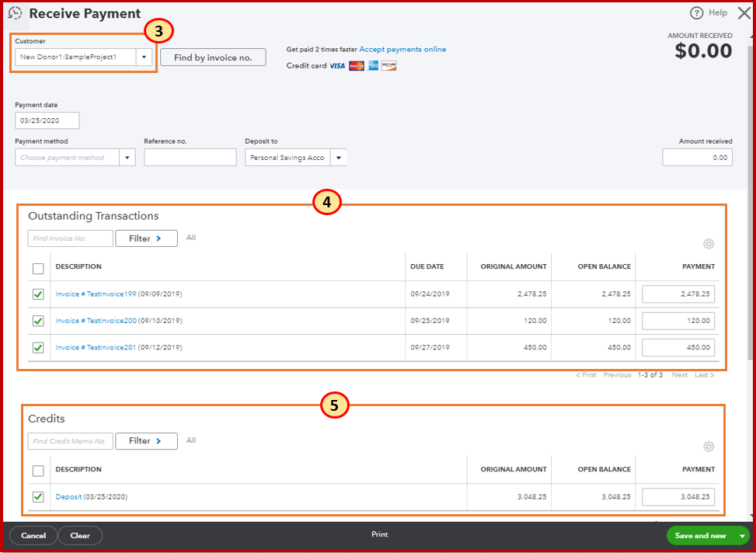Go to Previous page of transactions
This screenshot has width=756, height=553.
pos(617,375)
